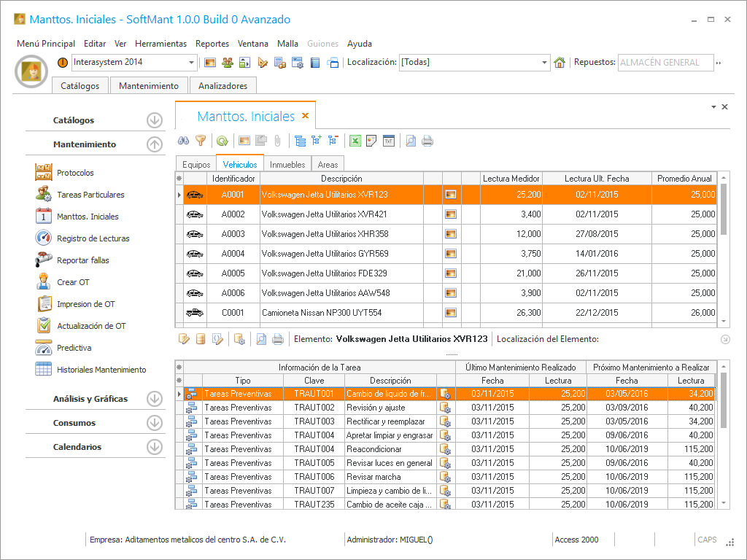Click the binoculars search icon
This screenshot has width=747, height=560.
(184, 141)
